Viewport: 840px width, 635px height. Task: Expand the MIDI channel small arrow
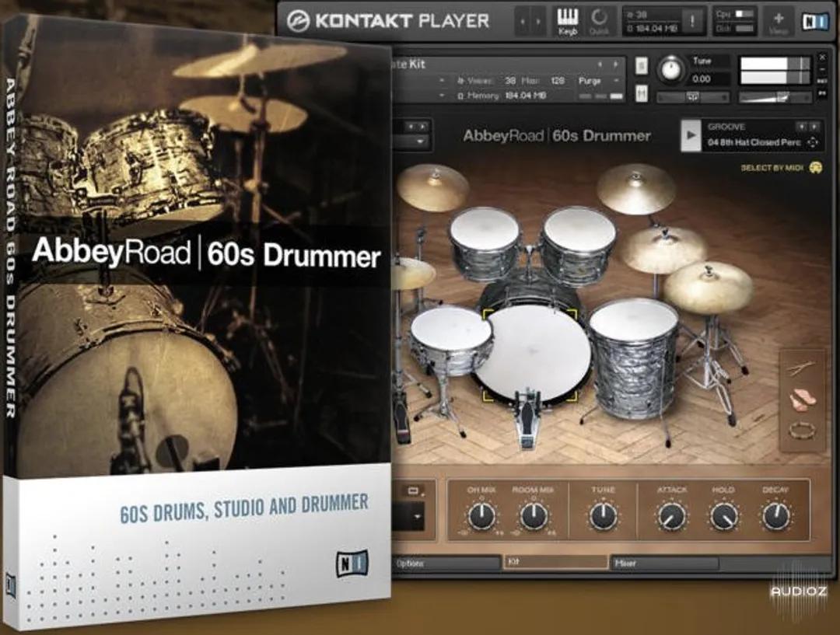click(442, 96)
